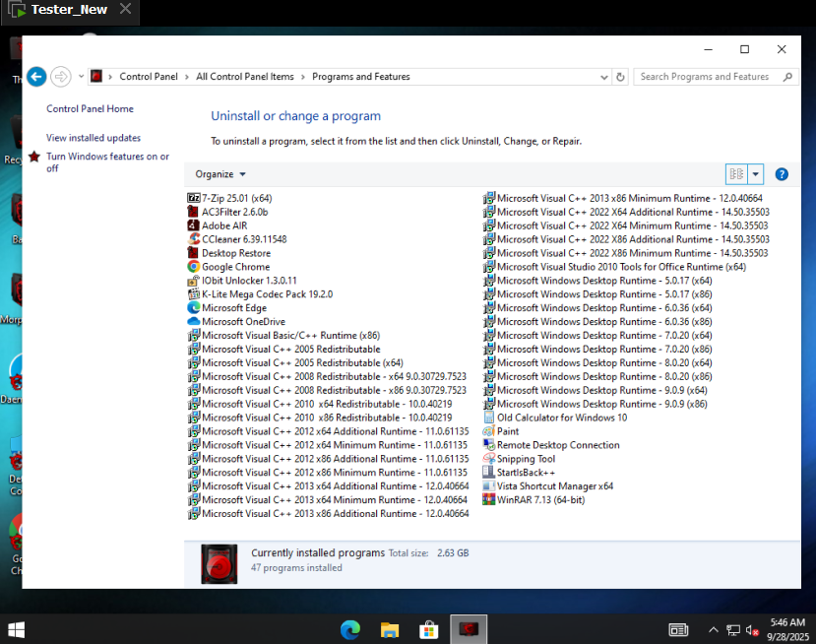816x644 pixels.
Task: Click the search magnifier icon
Action: [x=787, y=77]
